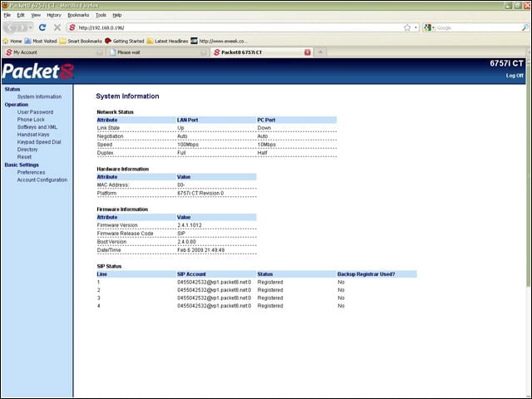Screen dimensions: 532x399
Task: Click the Getting Started bookmark
Action: 125,41
